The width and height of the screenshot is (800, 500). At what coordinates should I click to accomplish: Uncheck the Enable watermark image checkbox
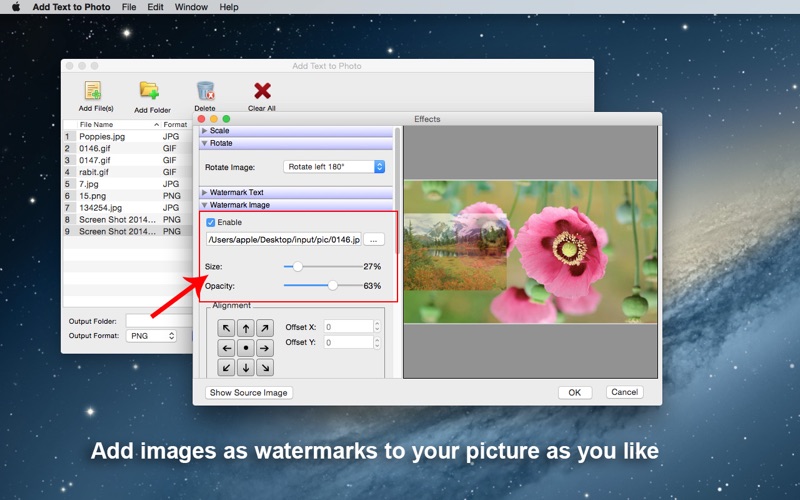coord(211,222)
